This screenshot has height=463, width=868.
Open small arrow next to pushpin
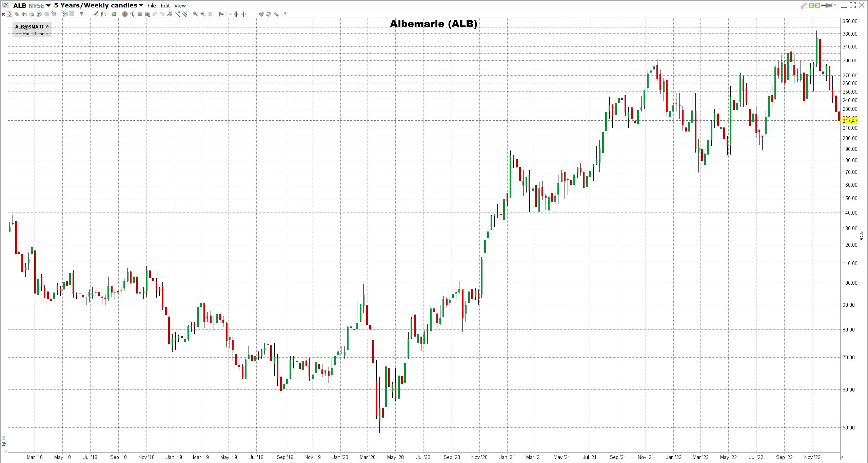[835, 5]
